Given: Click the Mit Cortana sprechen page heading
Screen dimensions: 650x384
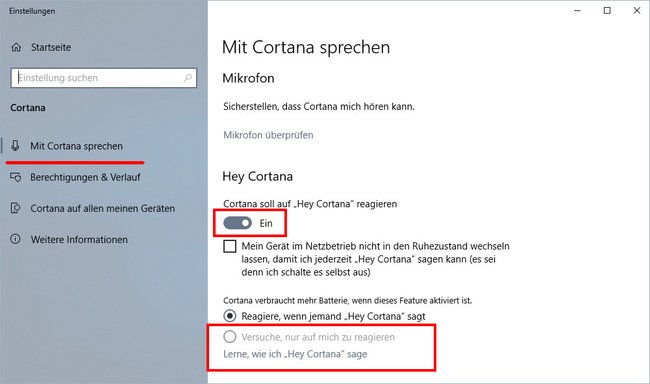Looking at the screenshot, I should pos(306,47).
